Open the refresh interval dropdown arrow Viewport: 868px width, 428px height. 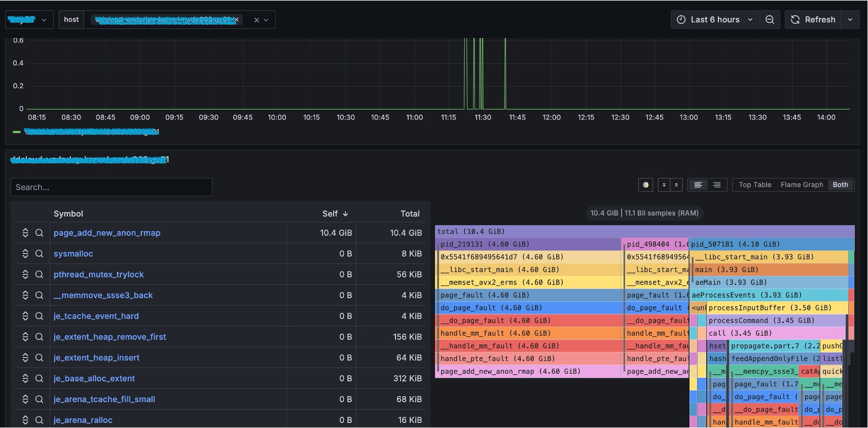pyautogui.click(x=850, y=20)
